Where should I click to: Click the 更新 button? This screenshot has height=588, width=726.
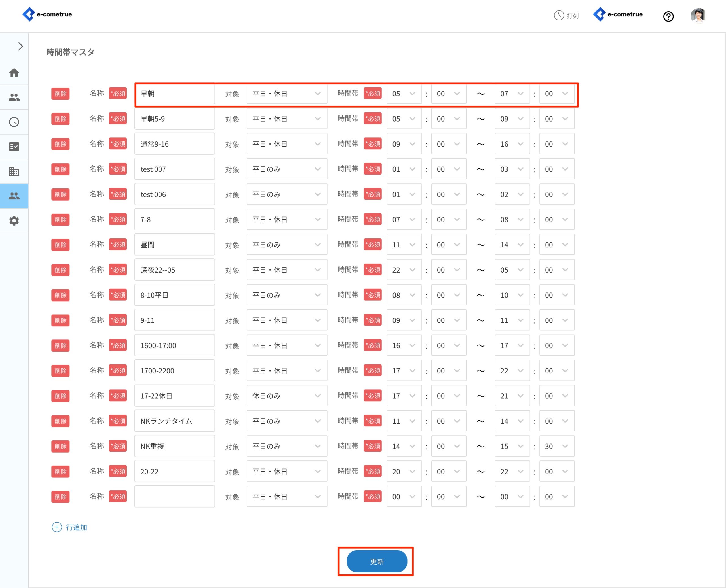377,561
